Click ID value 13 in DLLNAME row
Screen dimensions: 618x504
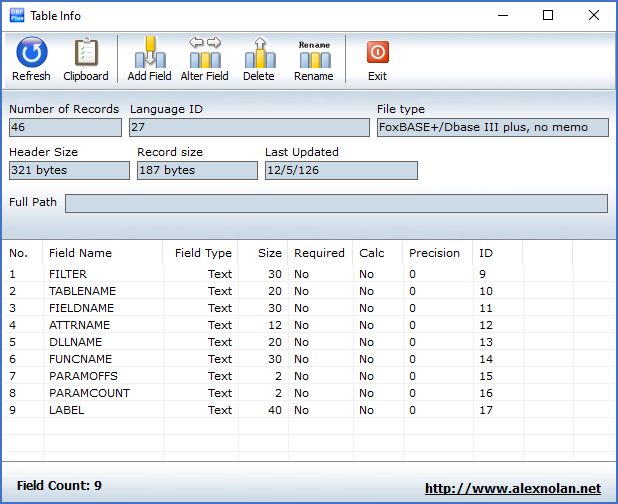pos(486,342)
